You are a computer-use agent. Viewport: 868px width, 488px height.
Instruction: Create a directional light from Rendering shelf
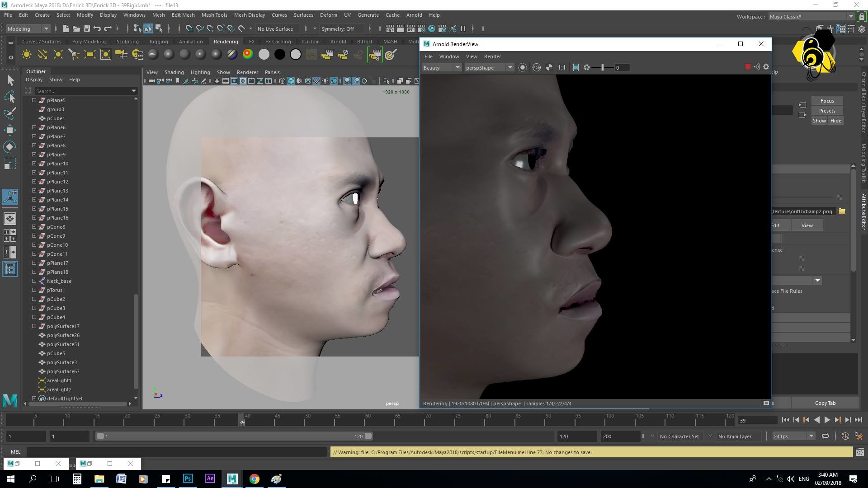click(42, 55)
